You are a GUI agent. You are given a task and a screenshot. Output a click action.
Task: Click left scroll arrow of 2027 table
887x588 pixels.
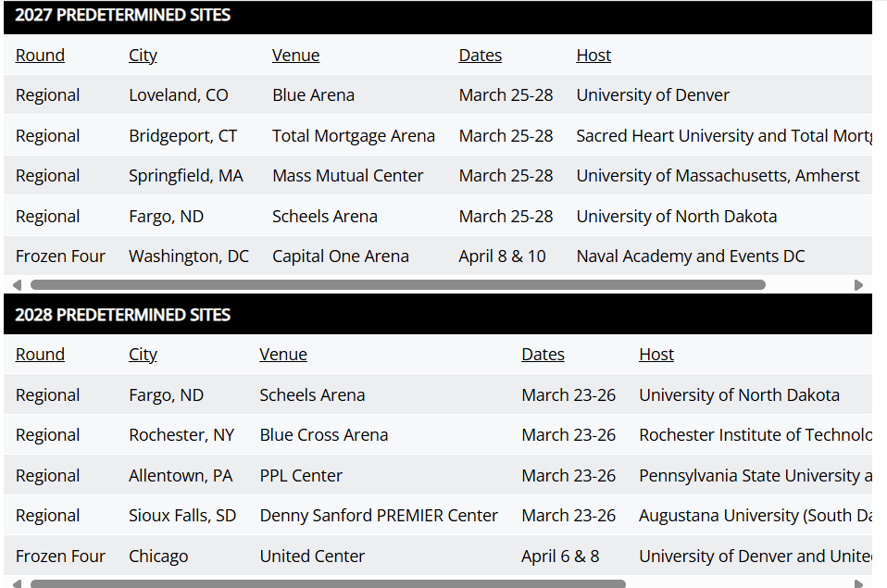17,284
